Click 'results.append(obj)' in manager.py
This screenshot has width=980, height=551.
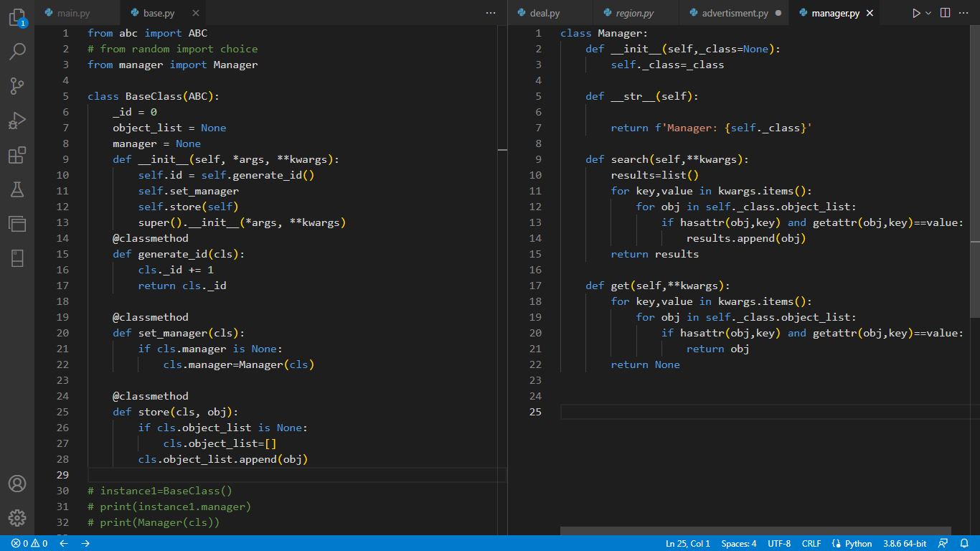[747, 238]
